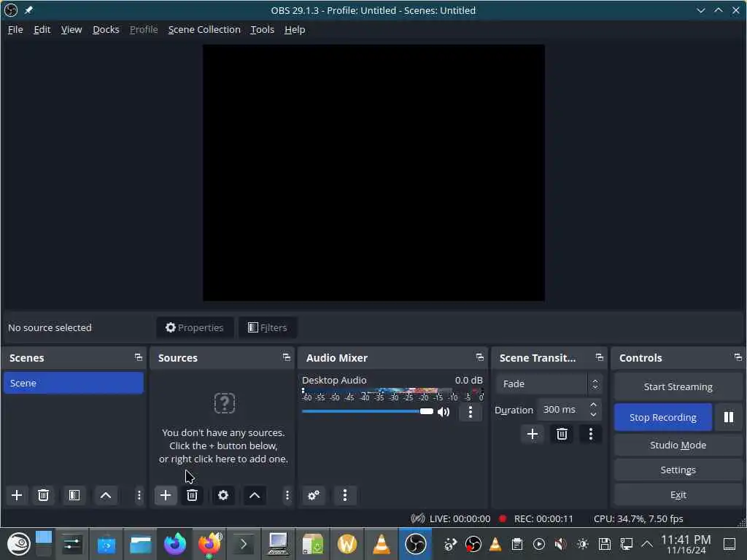Open Scenes dock toolbar overflow menu
Image resolution: width=747 pixels, height=560 pixels.
[139, 495]
